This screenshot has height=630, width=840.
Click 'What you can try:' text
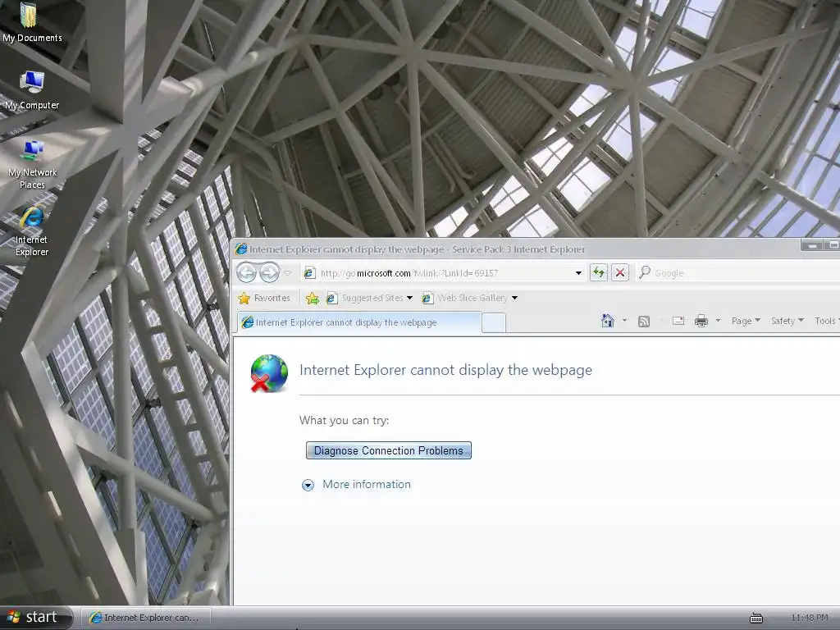(x=344, y=421)
